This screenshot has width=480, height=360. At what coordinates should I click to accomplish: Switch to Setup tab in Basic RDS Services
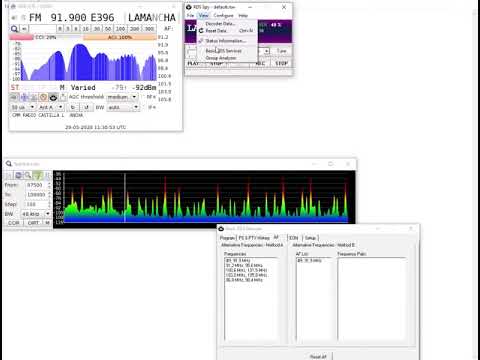[310, 238]
